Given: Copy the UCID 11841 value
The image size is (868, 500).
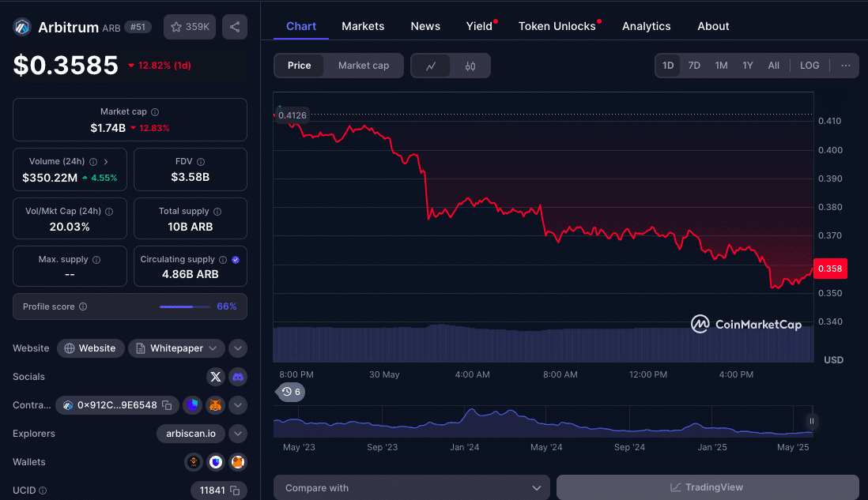Looking at the screenshot, I should pos(235,491).
